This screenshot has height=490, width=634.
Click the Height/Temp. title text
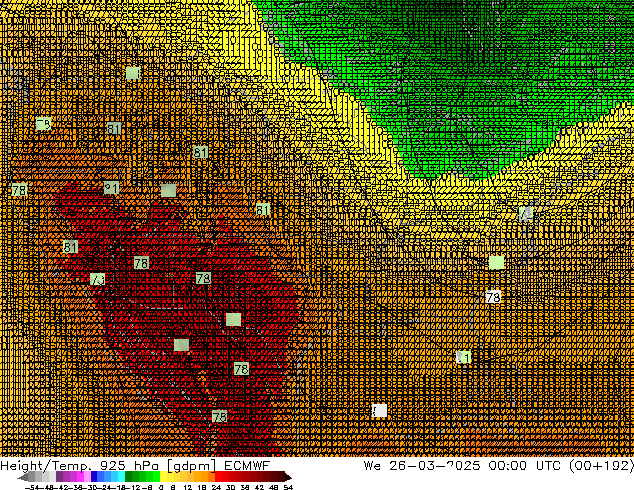(x=45, y=466)
